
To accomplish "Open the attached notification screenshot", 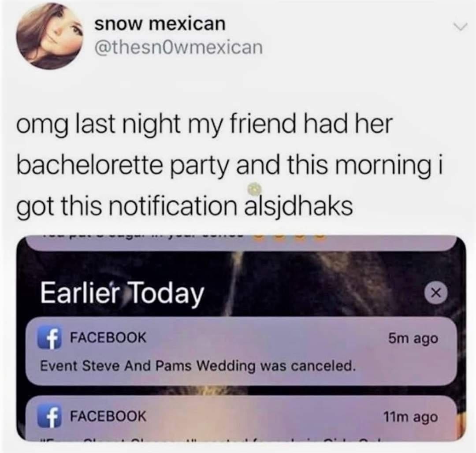I will pyautogui.click(x=242, y=338).
